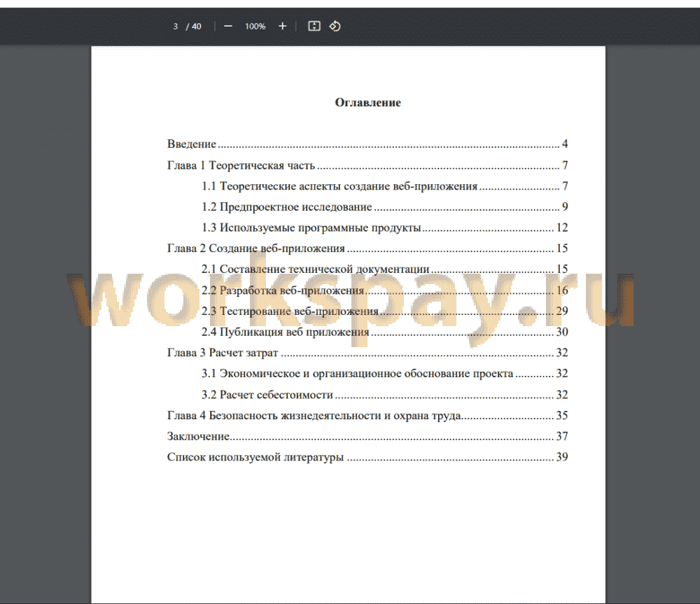Click page number 30 for section 2.4
Image resolution: width=700 pixels, height=604 pixels.
562,332
